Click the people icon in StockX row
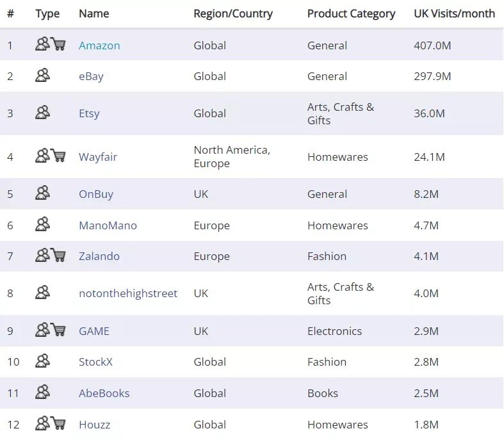Screen dimensions: 504x440 [42, 361]
